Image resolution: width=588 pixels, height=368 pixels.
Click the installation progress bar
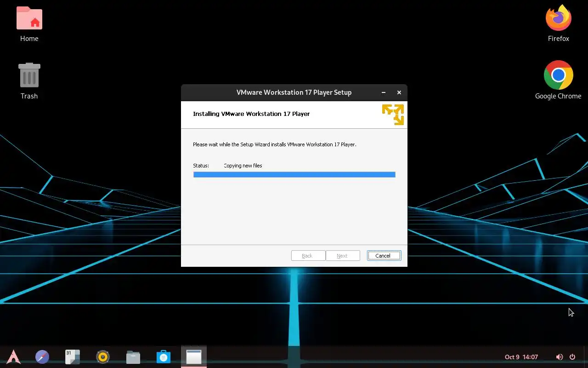click(x=294, y=175)
